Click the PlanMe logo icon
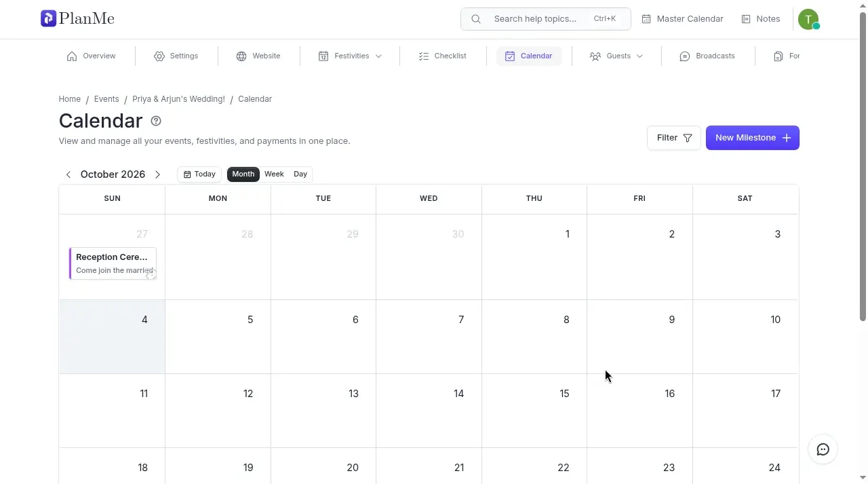 click(x=48, y=18)
